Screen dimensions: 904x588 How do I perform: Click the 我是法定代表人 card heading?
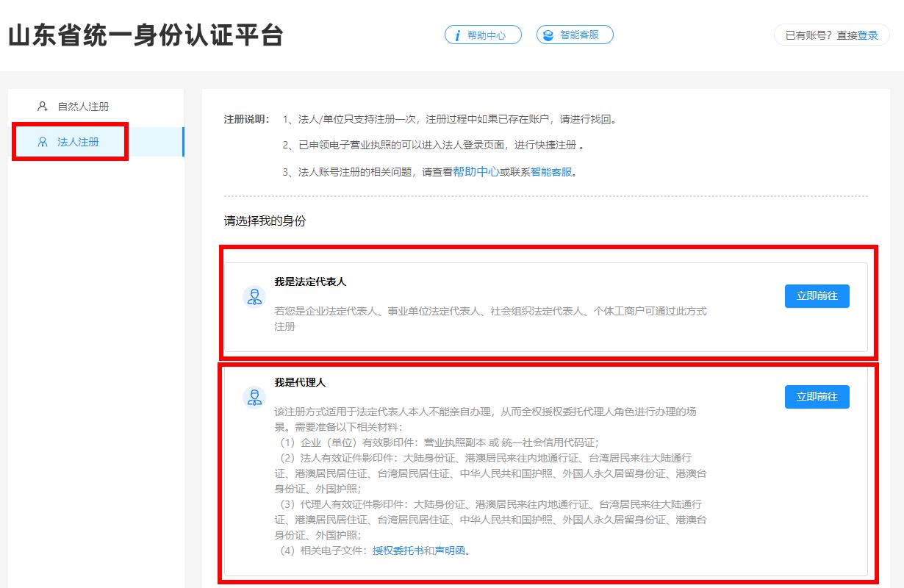click(310, 282)
